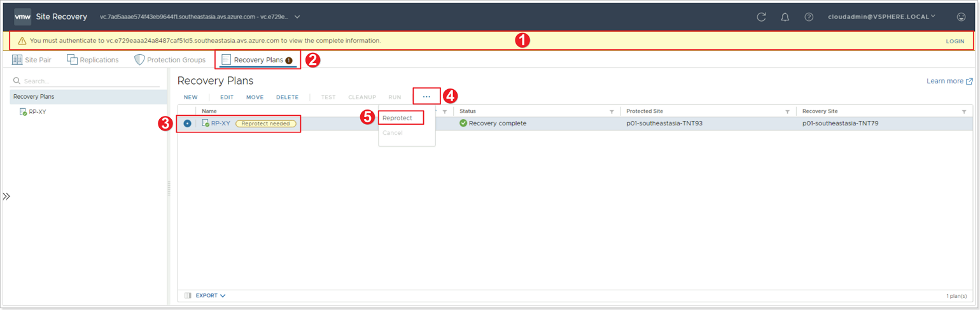980x310 pixels.
Task: Click the p01-southeastasia-TNT79 cell
Action: (x=841, y=123)
